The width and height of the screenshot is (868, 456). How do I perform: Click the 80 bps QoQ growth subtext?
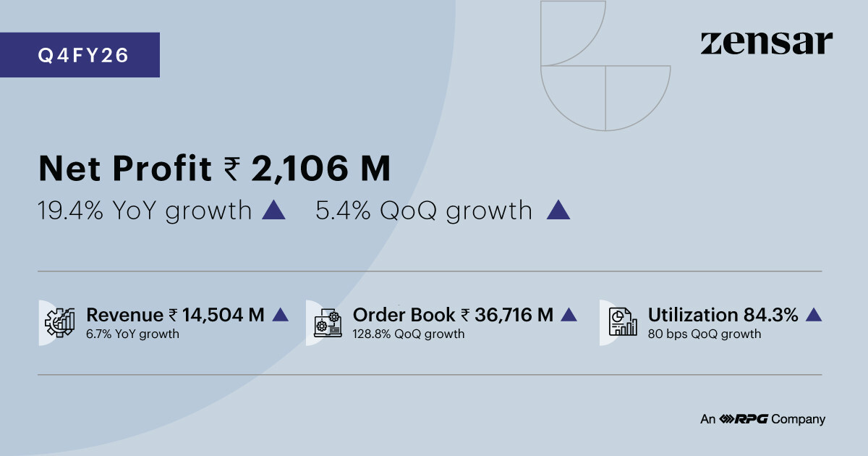tap(705, 334)
